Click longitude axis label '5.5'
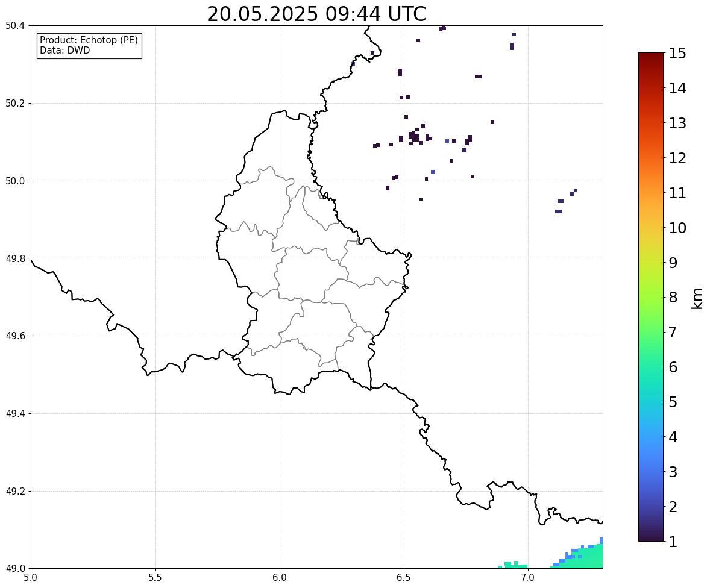710x588 pixels. [x=156, y=578]
